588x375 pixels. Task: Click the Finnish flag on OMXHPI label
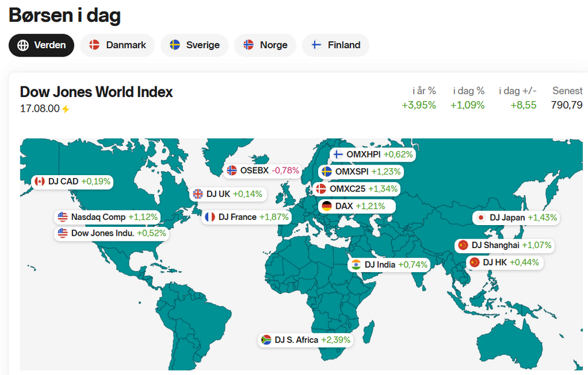tap(338, 155)
